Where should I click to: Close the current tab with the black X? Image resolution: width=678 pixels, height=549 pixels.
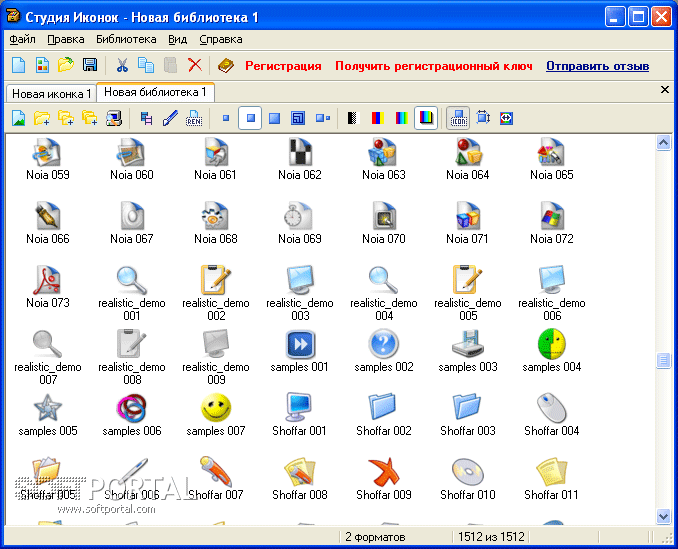665,89
